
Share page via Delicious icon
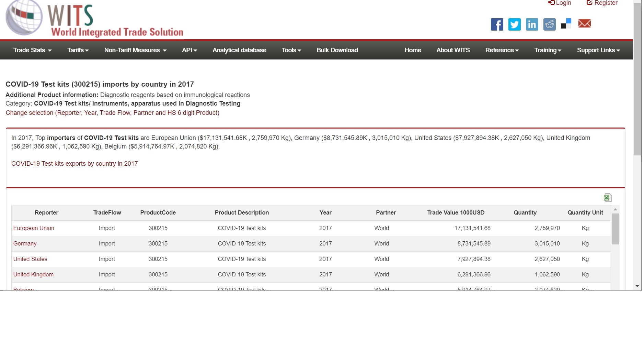tap(566, 24)
